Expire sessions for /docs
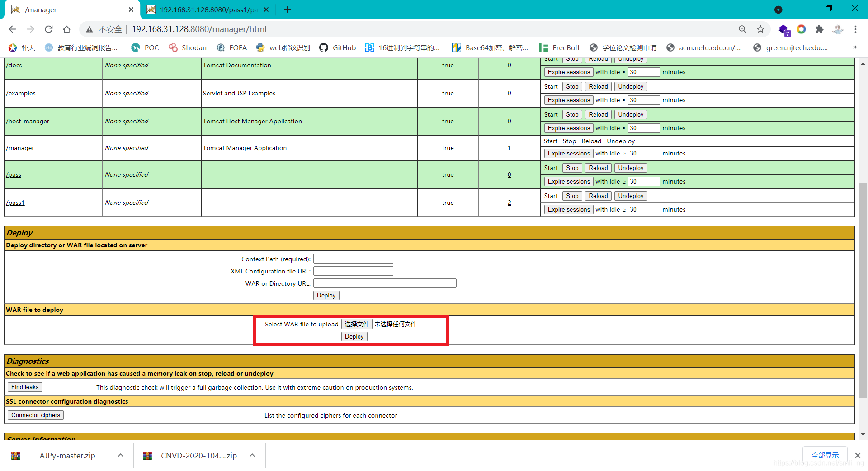Screen dimensions: 868x471 (x=569, y=72)
